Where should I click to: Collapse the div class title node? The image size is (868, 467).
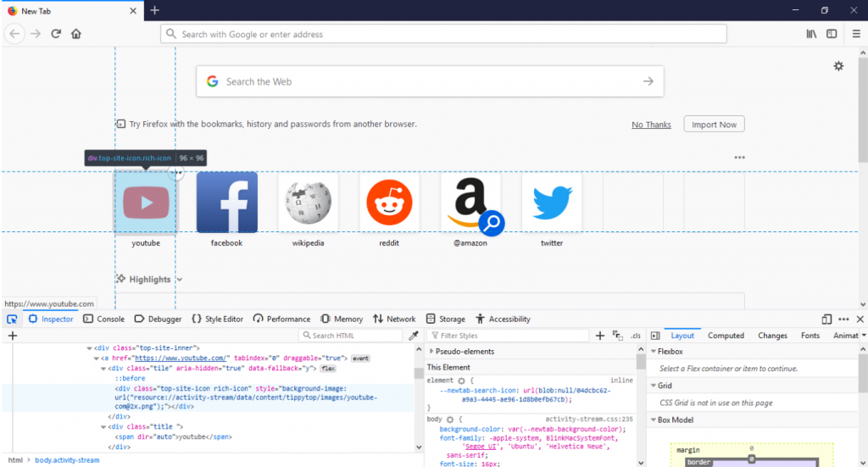click(103, 426)
